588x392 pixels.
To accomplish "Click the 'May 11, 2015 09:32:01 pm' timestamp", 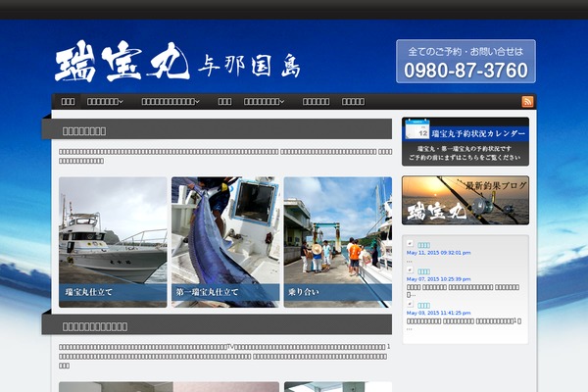I will 438,253.
